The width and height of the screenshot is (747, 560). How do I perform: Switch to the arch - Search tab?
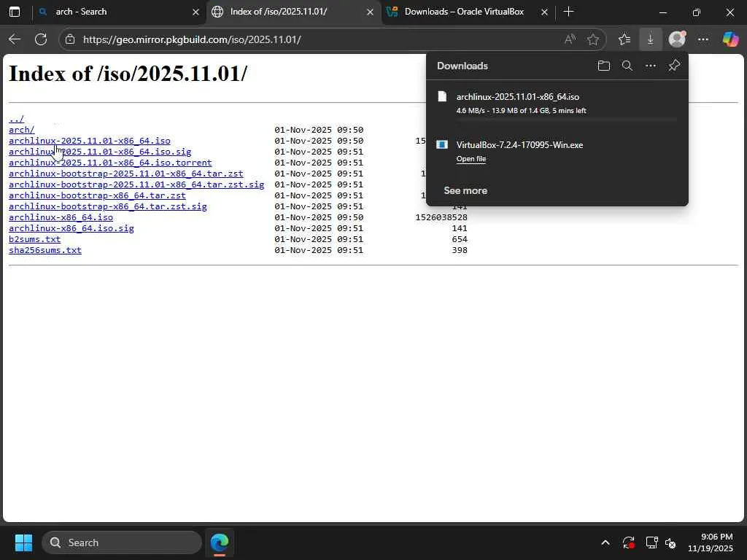[x=118, y=12]
